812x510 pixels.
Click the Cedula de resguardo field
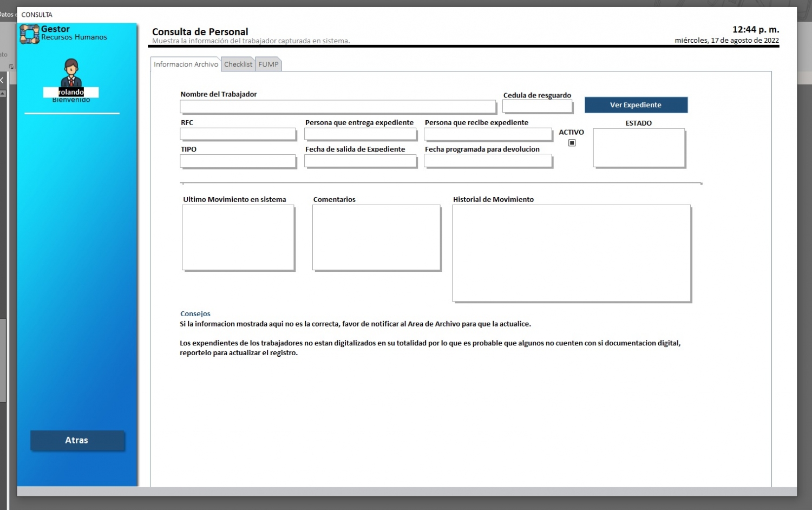pyautogui.click(x=537, y=106)
